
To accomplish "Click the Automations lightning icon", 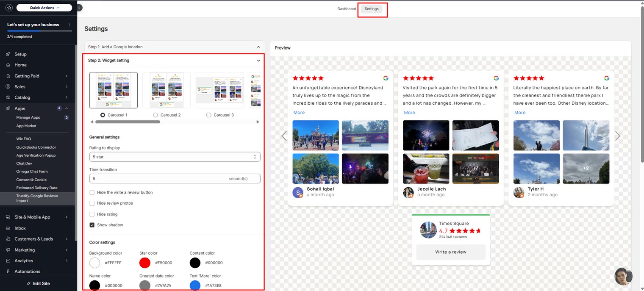I will [x=8, y=272].
